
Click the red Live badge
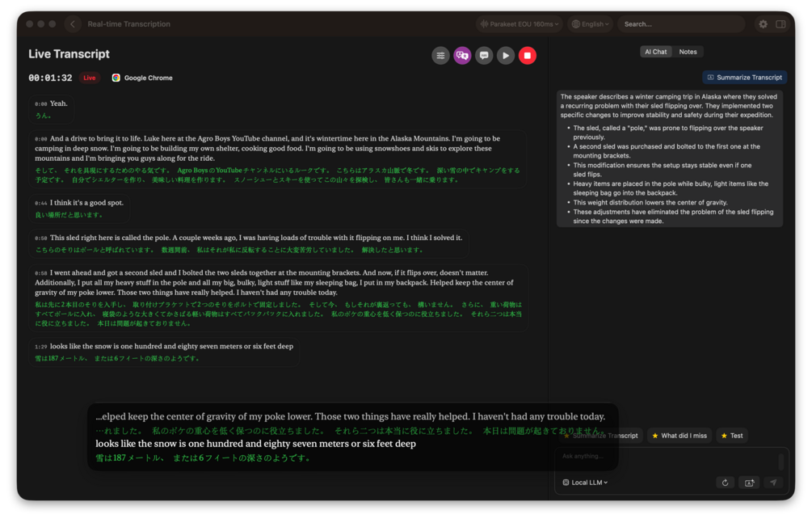pyautogui.click(x=90, y=78)
